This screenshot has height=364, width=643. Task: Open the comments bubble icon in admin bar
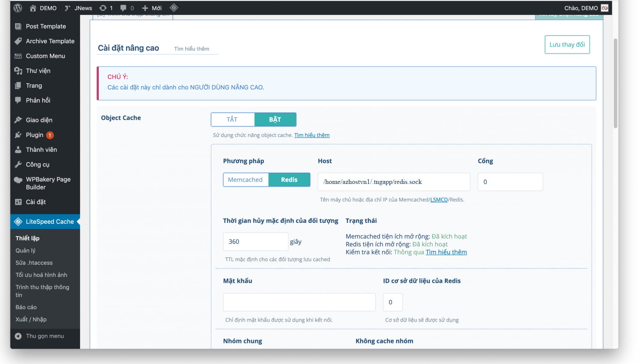pos(124,8)
